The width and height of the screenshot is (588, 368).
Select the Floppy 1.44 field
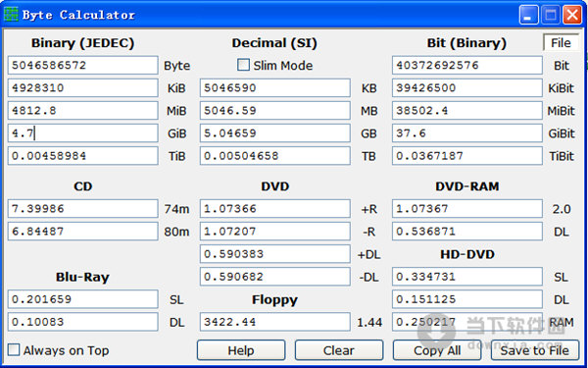pos(274,322)
